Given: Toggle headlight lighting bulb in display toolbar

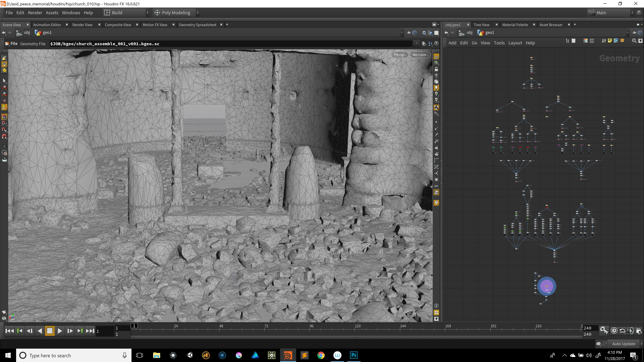Looking at the screenshot, I should pyautogui.click(x=436, y=88).
